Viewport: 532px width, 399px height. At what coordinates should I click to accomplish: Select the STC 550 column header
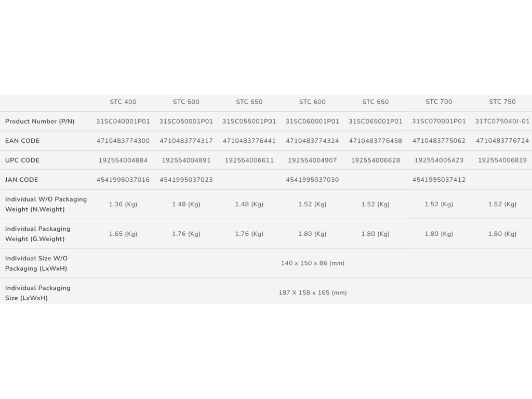tap(249, 102)
